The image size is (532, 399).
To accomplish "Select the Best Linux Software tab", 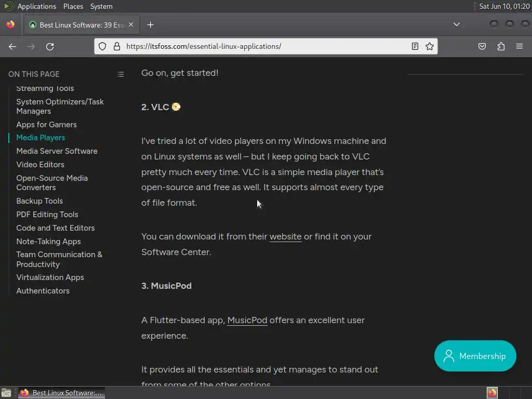I will [82, 25].
